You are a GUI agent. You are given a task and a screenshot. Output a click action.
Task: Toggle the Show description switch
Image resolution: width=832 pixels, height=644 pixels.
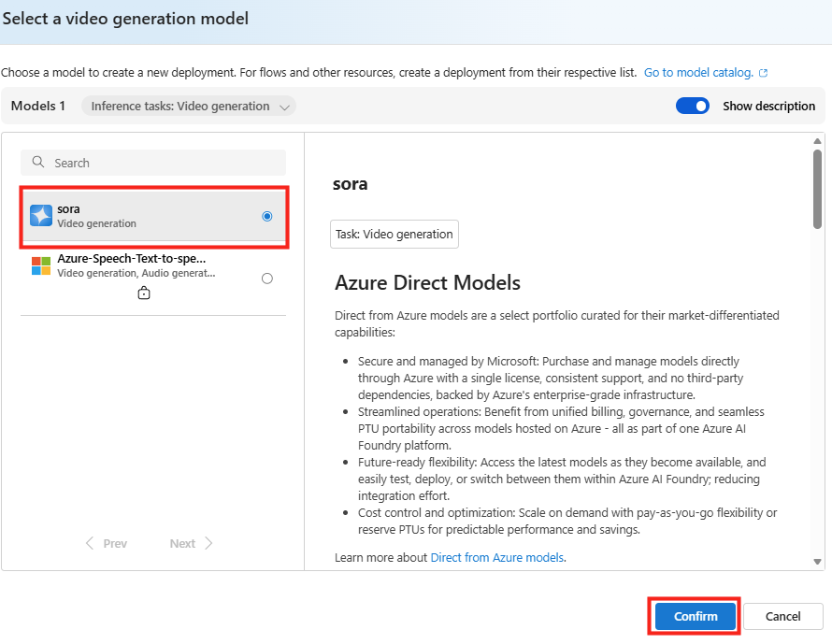pos(693,106)
